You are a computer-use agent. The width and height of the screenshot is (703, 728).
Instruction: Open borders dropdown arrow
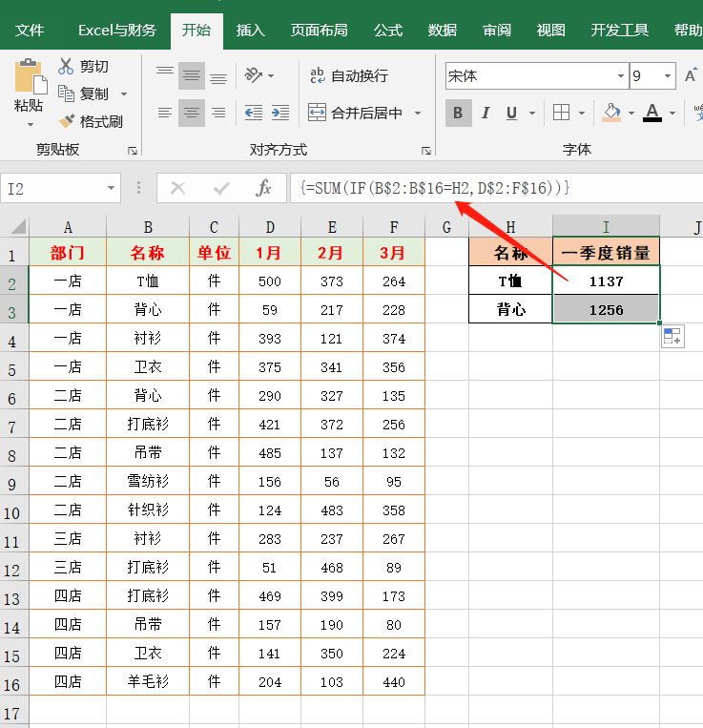[x=582, y=113]
